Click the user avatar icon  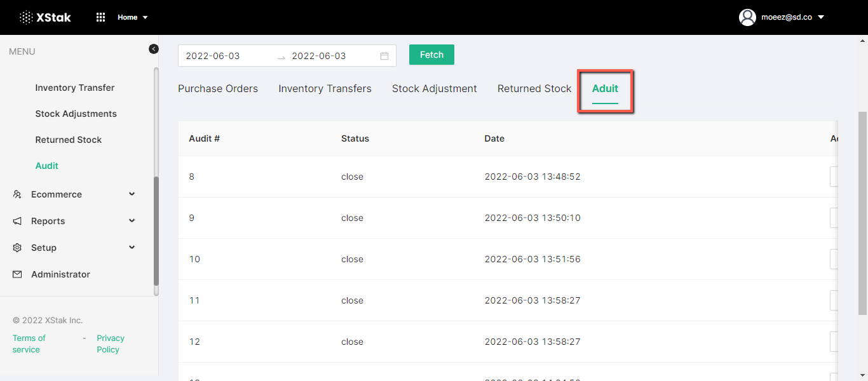point(747,17)
